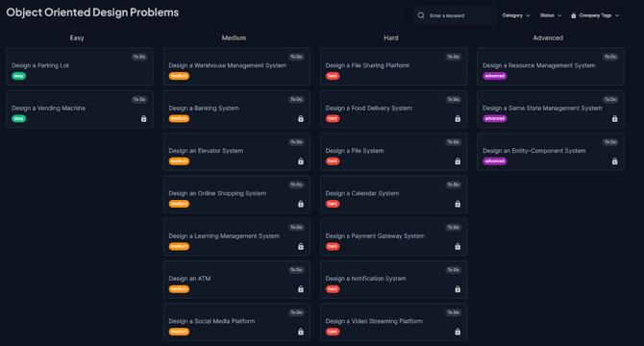Viewport: 644px width, 346px height.
Task: Open Design an Entity-Component System title
Action: 533,151
